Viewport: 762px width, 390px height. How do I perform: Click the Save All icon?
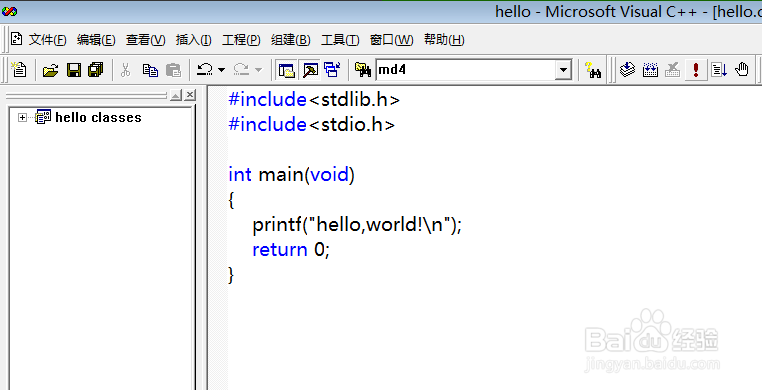point(96,70)
